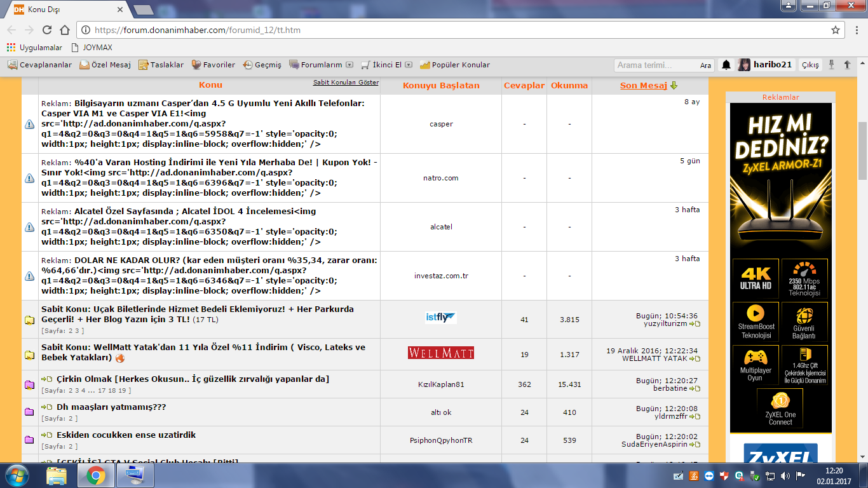Open user profile KızılKaplan81
The height and width of the screenshot is (488, 868).
click(441, 384)
